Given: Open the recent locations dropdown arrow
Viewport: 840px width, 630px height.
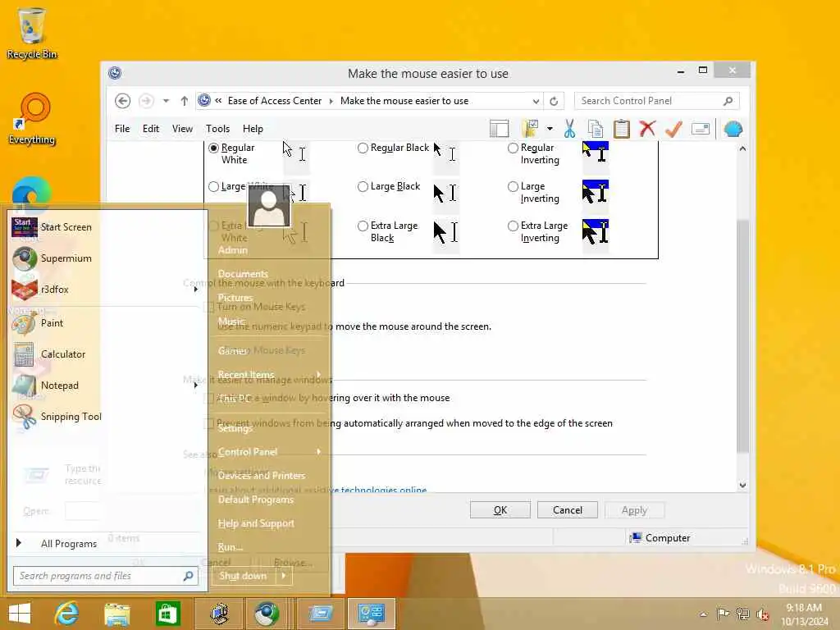Looking at the screenshot, I should 166,101.
